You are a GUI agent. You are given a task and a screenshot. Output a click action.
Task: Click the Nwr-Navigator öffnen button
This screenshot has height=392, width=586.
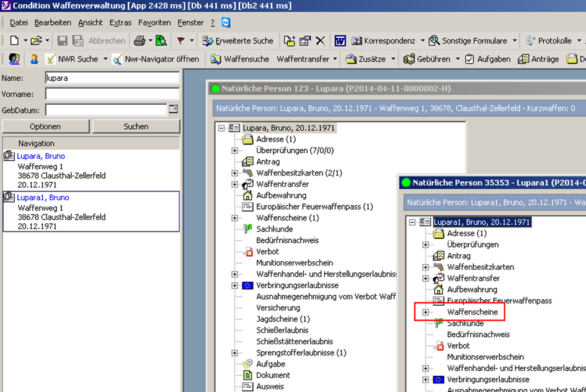point(156,59)
